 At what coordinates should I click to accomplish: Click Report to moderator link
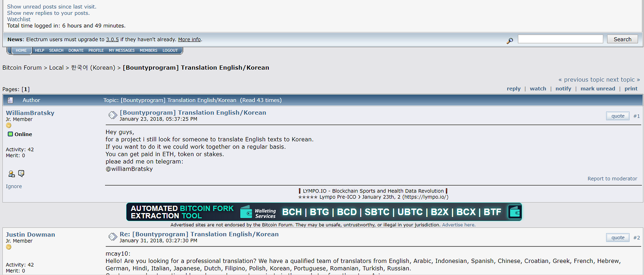point(612,179)
